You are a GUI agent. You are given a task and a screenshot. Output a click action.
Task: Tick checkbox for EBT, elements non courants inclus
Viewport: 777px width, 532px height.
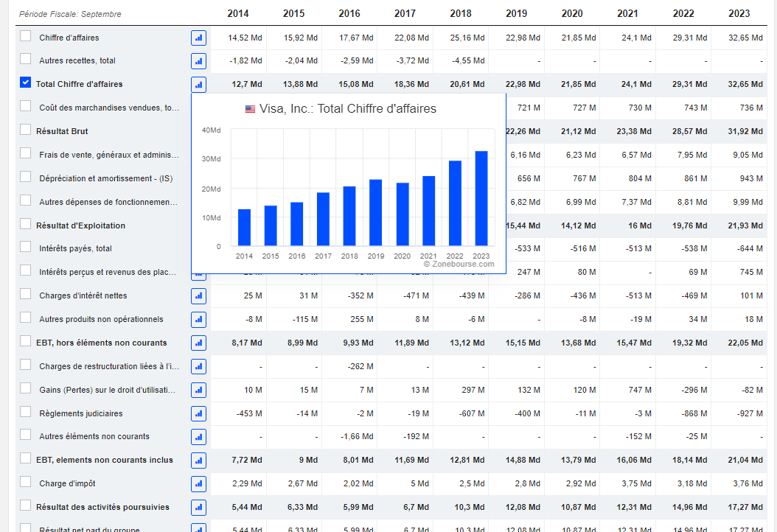(26, 459)
